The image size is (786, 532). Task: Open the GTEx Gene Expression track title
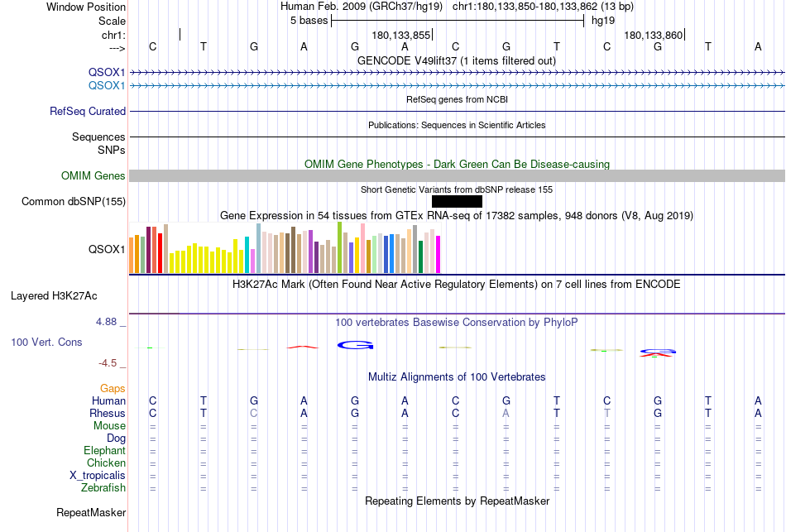(457, 216)
